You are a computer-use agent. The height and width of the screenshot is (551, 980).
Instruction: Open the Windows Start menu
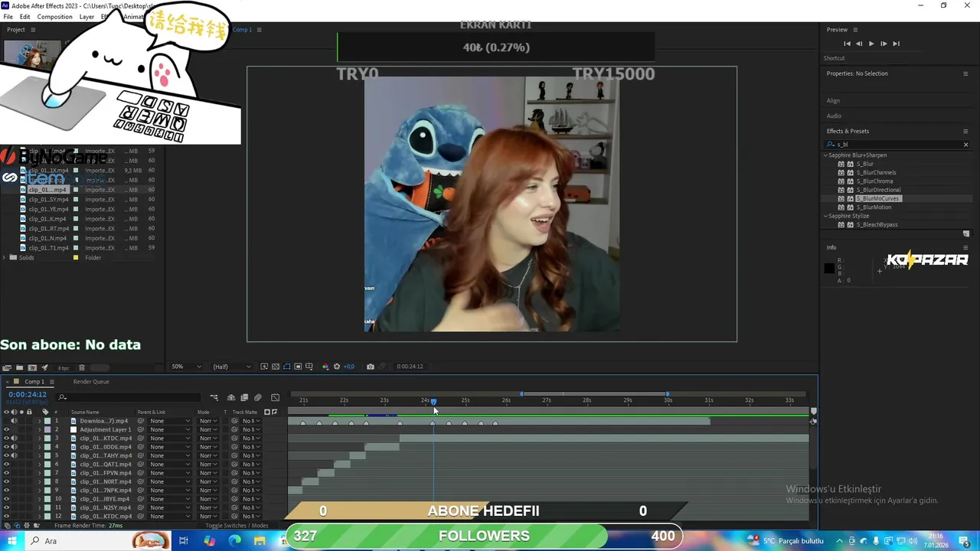[12, 541]
